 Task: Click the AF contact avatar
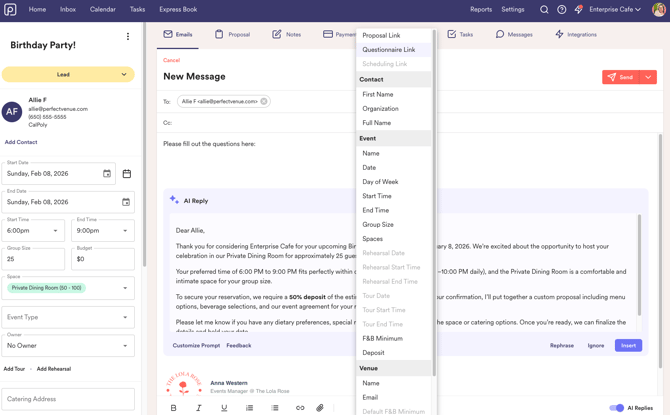tap(12, 112)
